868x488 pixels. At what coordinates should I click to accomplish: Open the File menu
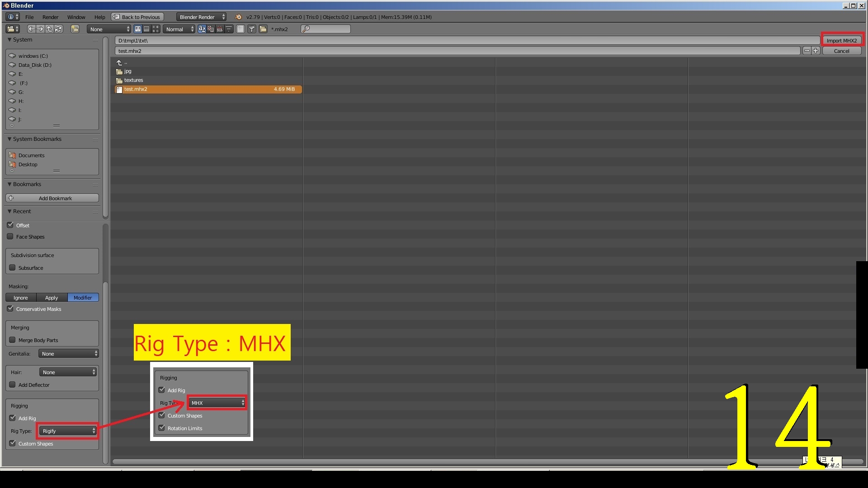(x=29, y=17)
